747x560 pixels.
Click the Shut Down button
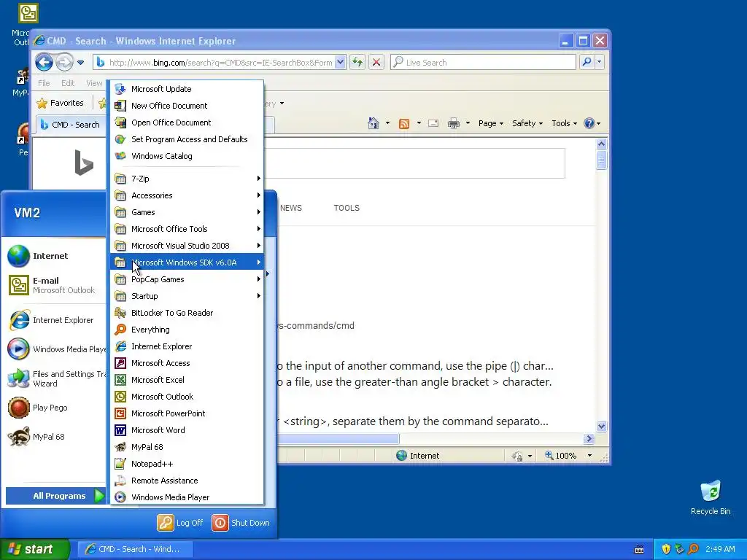pos(241,523)
